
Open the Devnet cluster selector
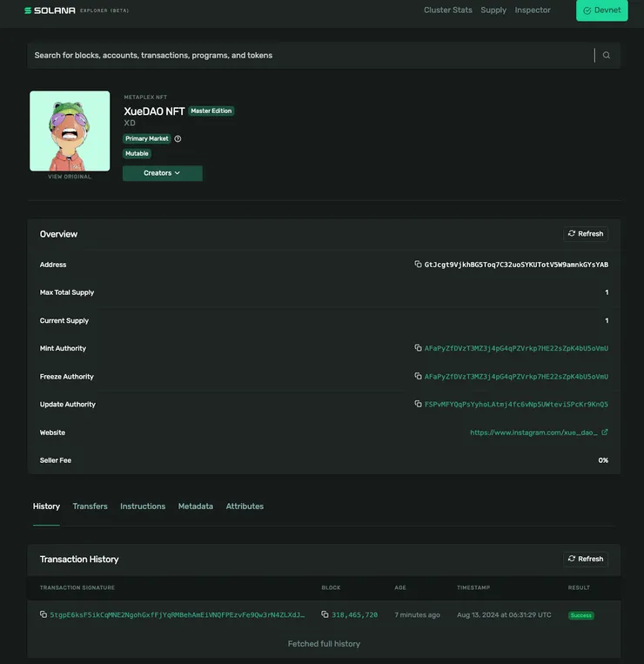(601, 10)
